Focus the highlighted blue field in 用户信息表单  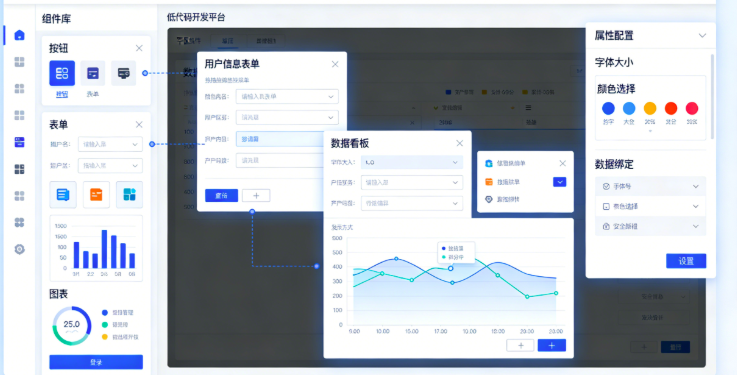[280, 139]
